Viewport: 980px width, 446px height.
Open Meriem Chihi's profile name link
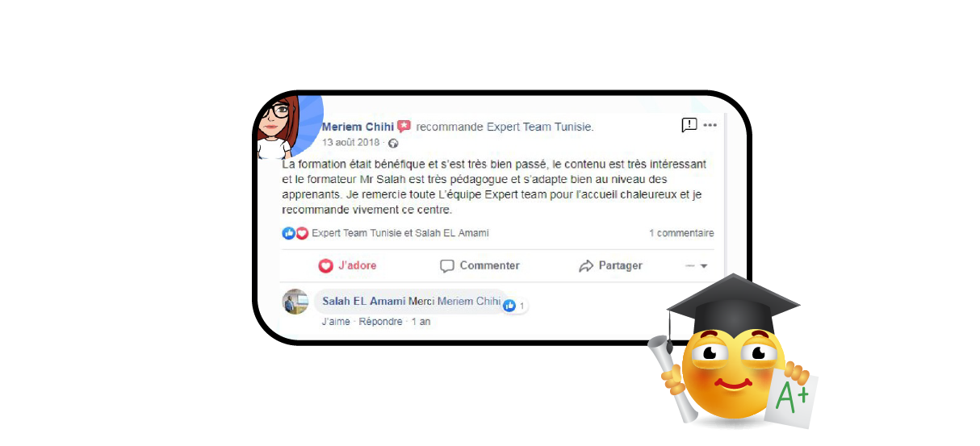click(x=358, y=127)
